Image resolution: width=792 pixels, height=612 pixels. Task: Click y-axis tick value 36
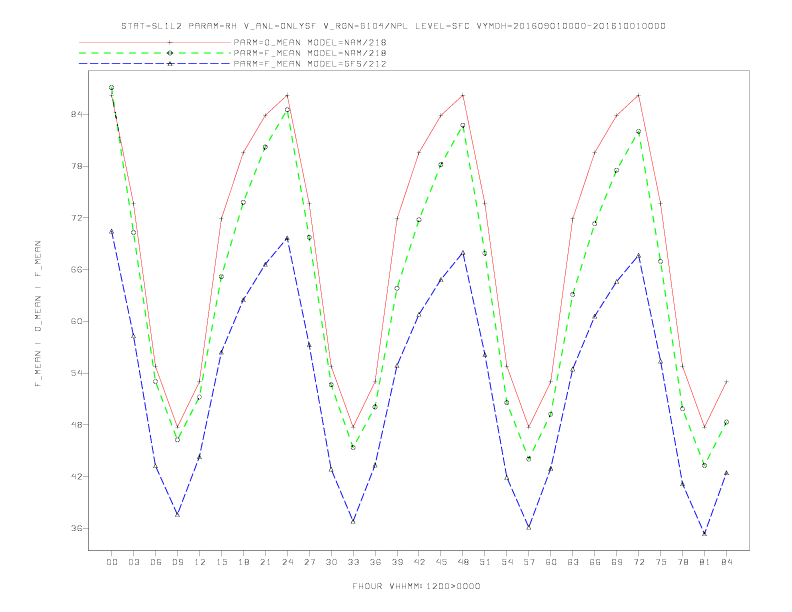(x=77, y=529)
